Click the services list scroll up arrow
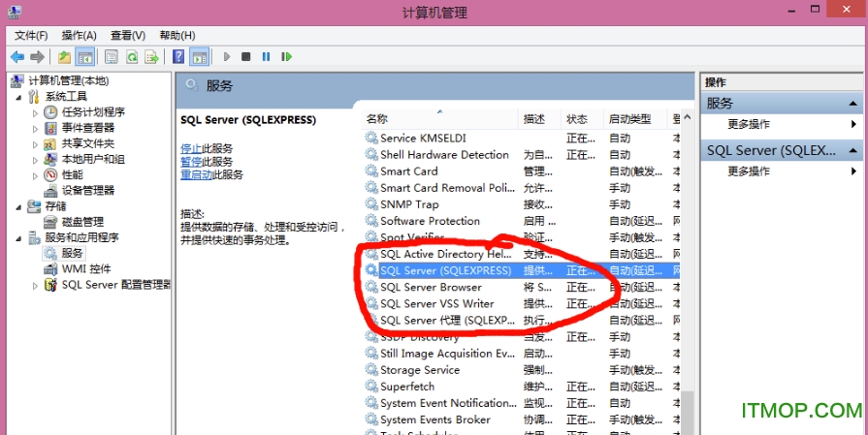The width and height of the screenshot is (868, 435). (x=687, y=118)
